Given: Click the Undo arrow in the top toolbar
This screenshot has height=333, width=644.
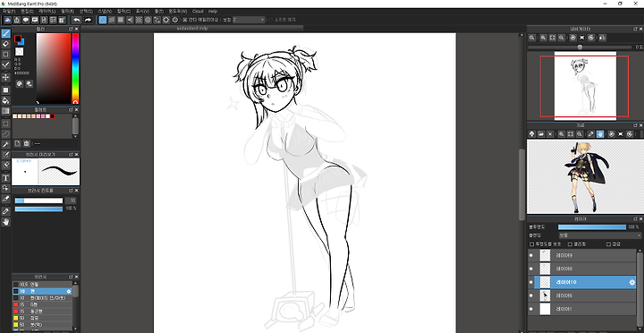Looking at the screenshot, I should (77, 20).
